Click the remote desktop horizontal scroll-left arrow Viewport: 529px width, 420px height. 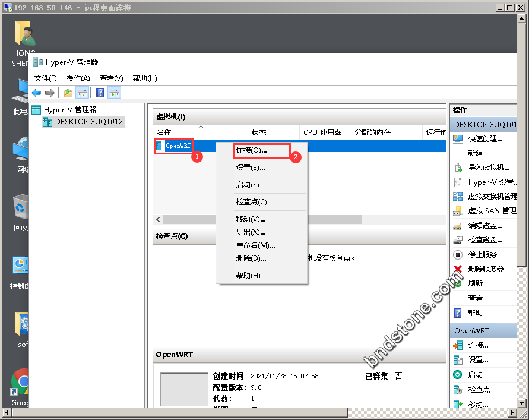pos(7,412)
